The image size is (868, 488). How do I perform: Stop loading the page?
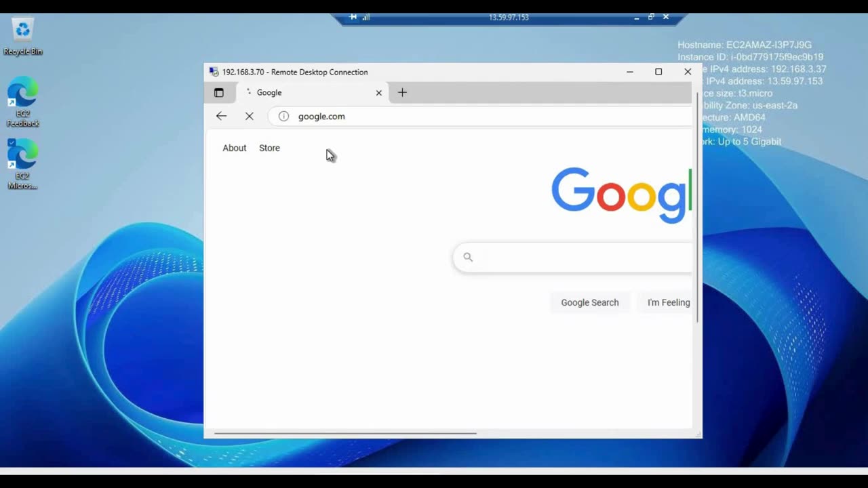(250, 117)
